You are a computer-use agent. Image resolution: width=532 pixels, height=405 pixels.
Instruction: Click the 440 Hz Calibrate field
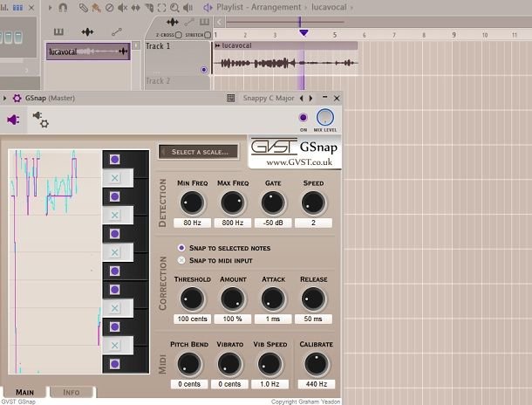tap(317, 384)
